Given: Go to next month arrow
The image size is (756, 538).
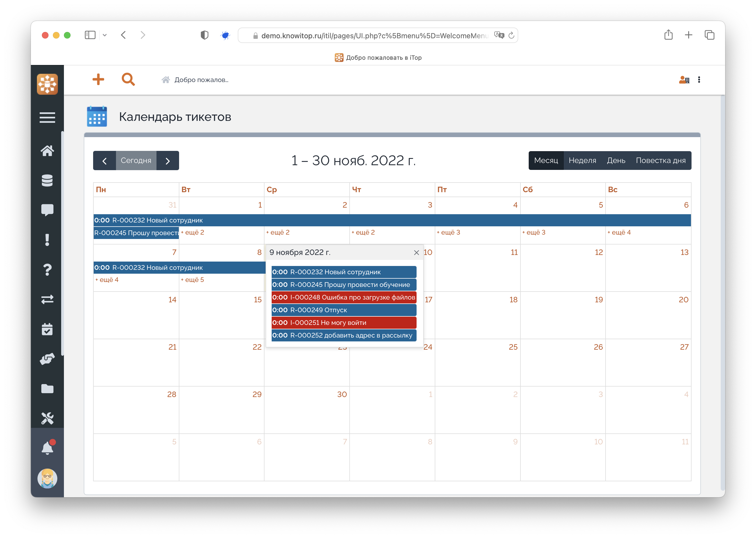Looking at the screenshot, I should click(168, 161).
